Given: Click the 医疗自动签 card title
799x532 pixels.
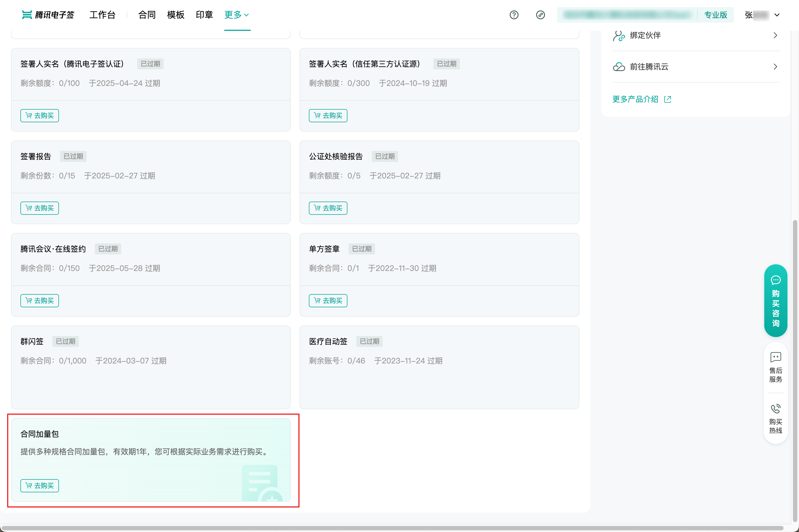Looking at the screenshot, I should (x=328, y=341).
